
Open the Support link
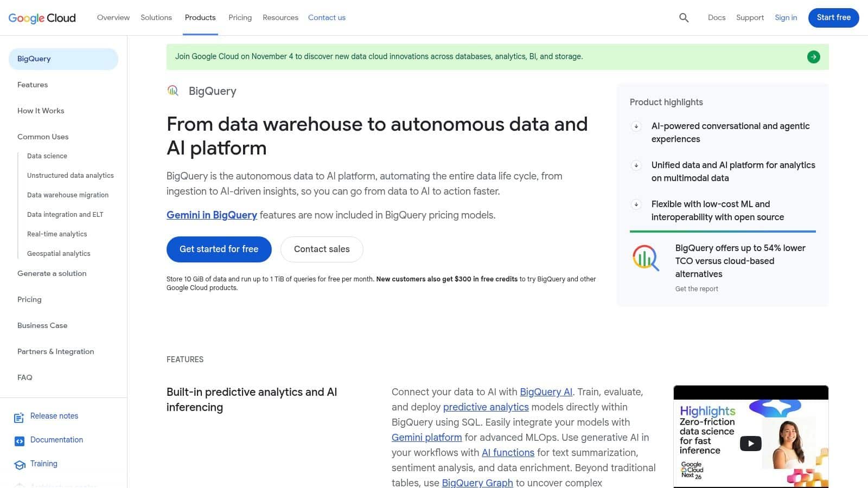(x=750, y=17)
